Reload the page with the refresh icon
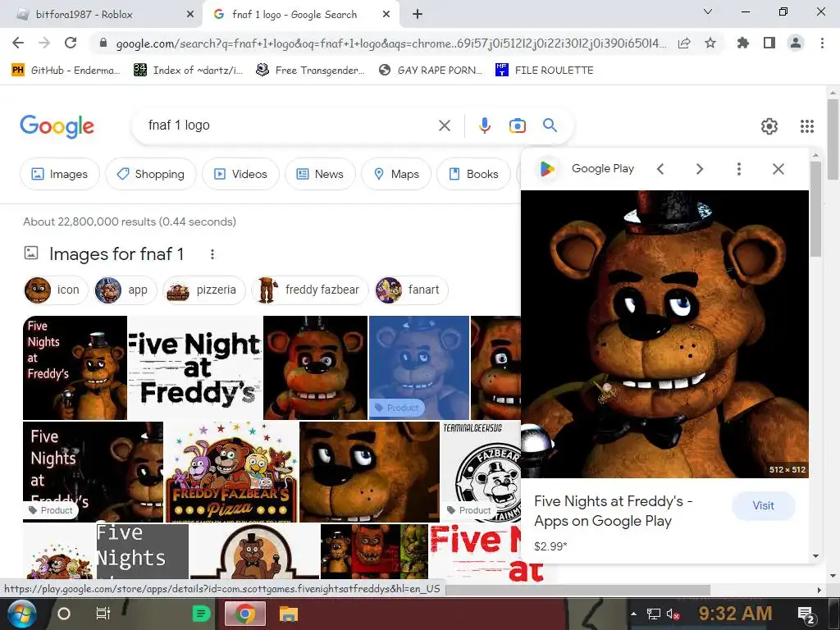840x630 pixels. click(x=71, y=43)
